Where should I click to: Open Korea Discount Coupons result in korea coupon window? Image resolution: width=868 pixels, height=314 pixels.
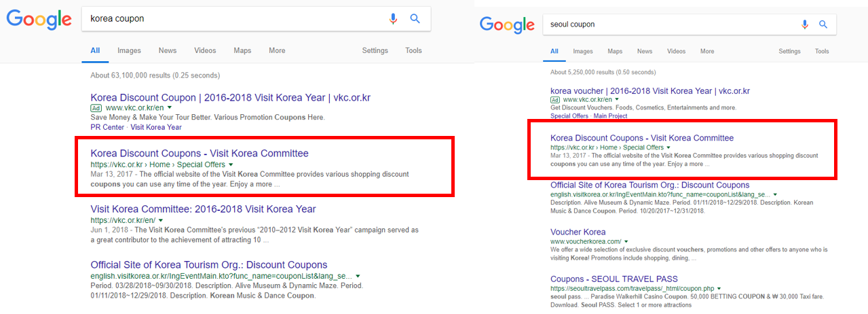(200, 153)
